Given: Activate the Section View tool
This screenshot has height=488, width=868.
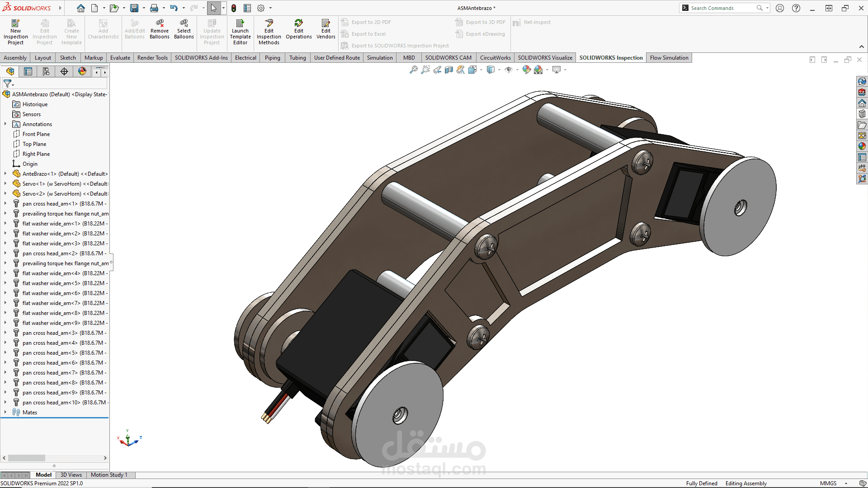Looking at the screenshot, I should 448,70.
